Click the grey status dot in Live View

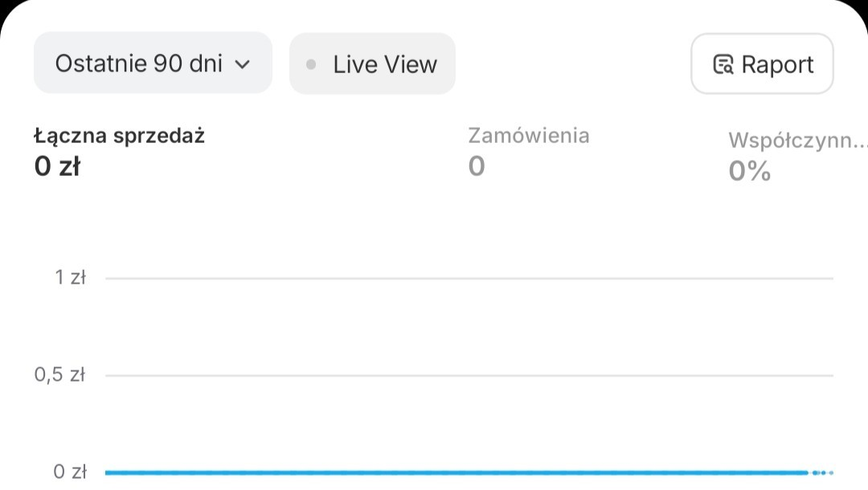[x=311, y=64]
